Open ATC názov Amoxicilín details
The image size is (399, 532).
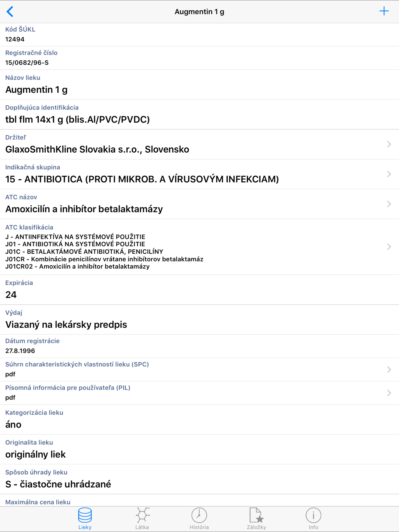(199, 204)
